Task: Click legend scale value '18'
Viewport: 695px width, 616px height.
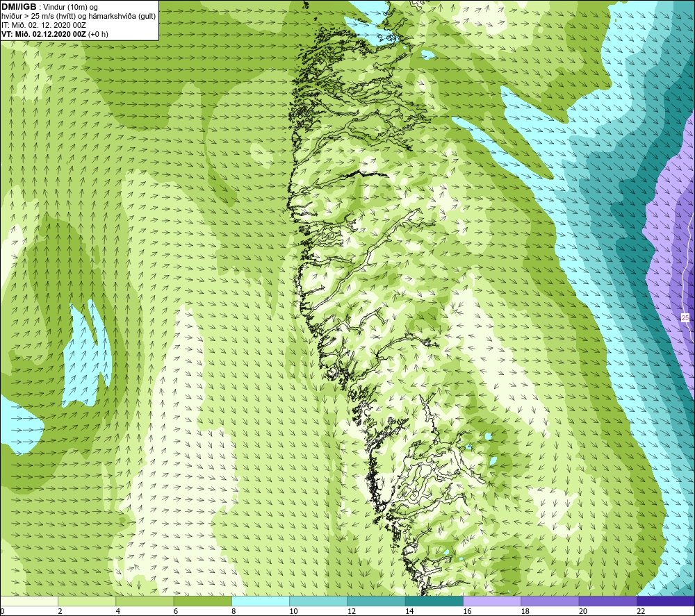Action: (525, 612)
